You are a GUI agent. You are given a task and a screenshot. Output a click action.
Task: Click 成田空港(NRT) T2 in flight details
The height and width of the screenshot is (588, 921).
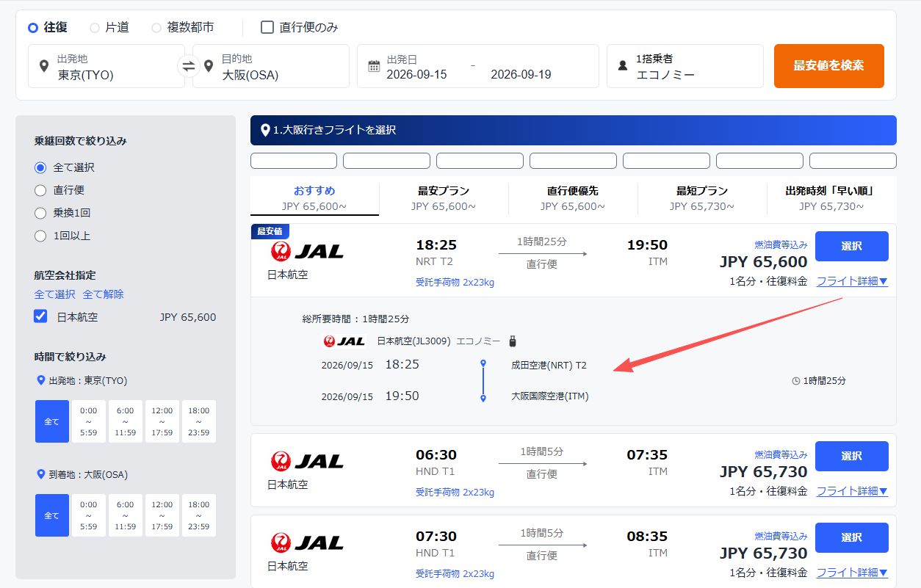[x=549, y=365]
